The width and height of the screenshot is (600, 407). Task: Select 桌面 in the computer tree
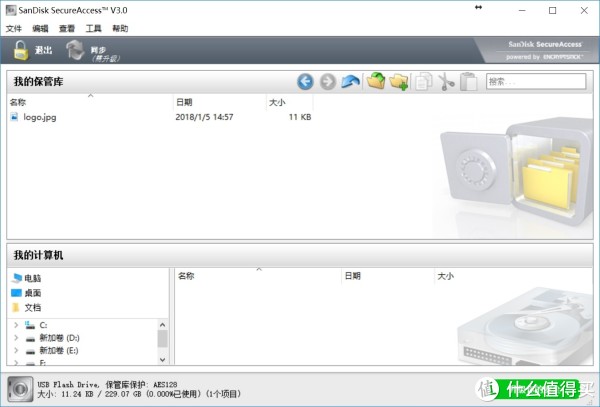(33, 293)
